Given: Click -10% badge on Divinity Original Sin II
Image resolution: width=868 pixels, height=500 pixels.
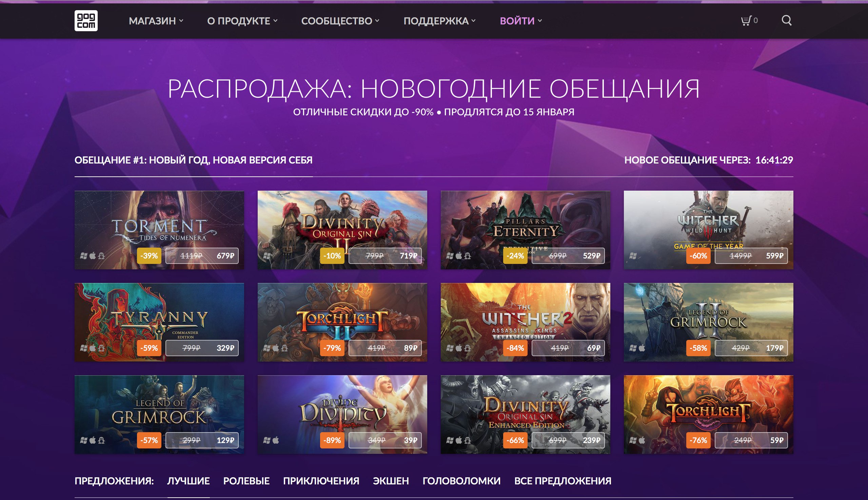Looking at the screenshot, I should point(332,256).
